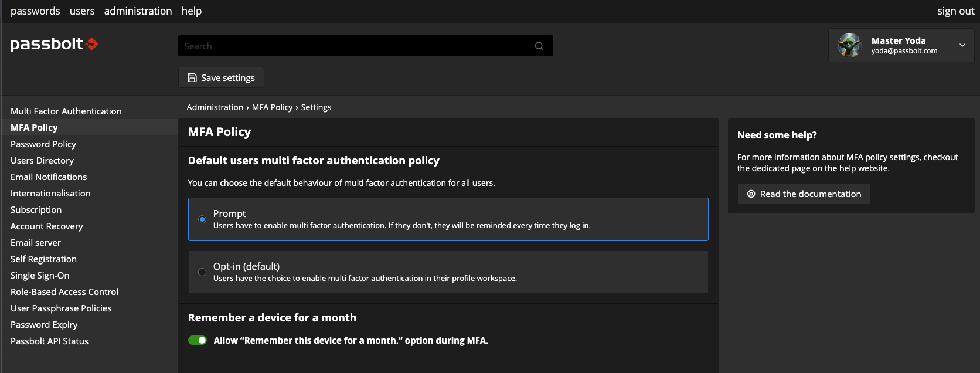Go to MFA Policy breadcrumb
The image size is (980, 373).
tap(273, 107)
